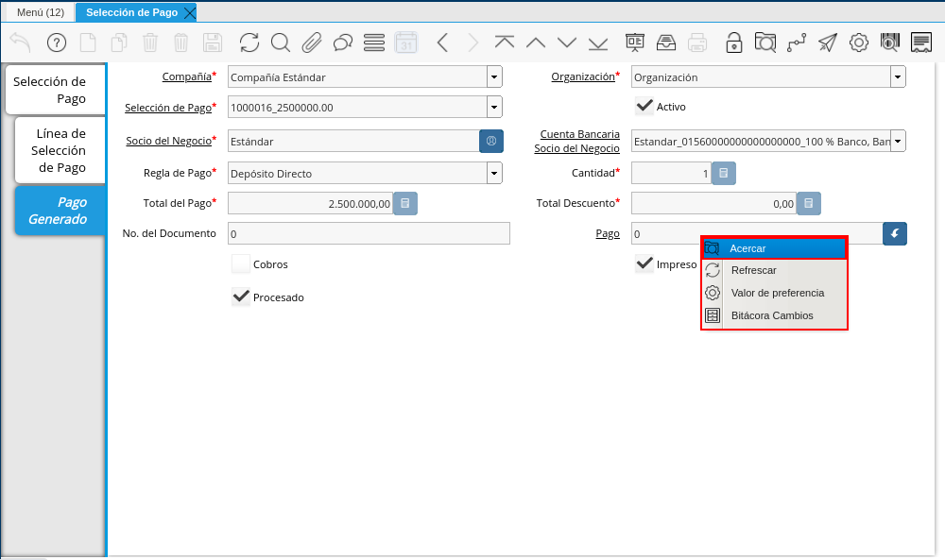Expand the Organización dropdown

897,76
